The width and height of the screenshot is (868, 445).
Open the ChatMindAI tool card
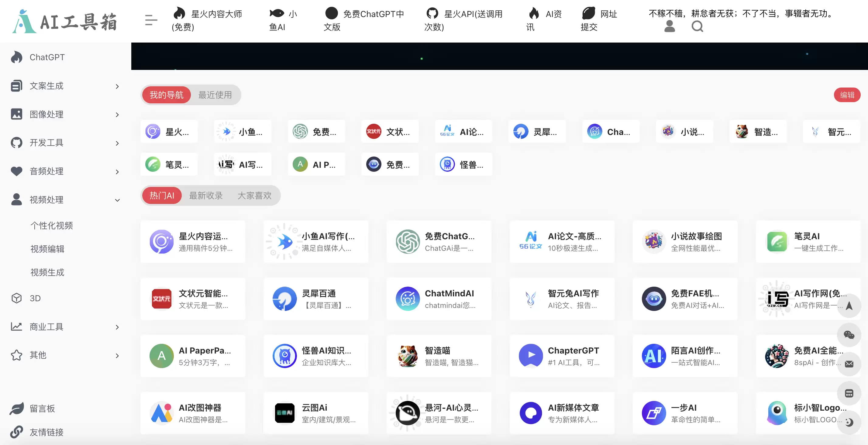tap(439, 299)
